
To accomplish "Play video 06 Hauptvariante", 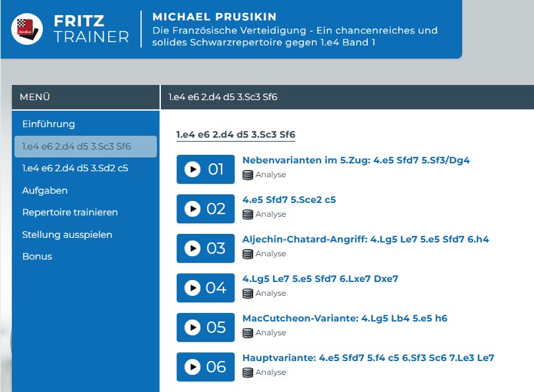I will [x=205, y=367].
